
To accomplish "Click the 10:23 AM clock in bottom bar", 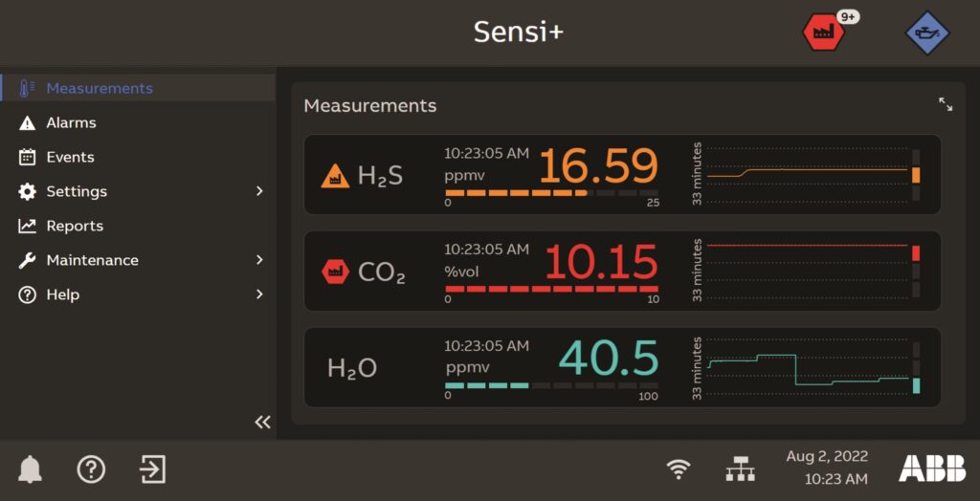I will click(x=835, y=480).
